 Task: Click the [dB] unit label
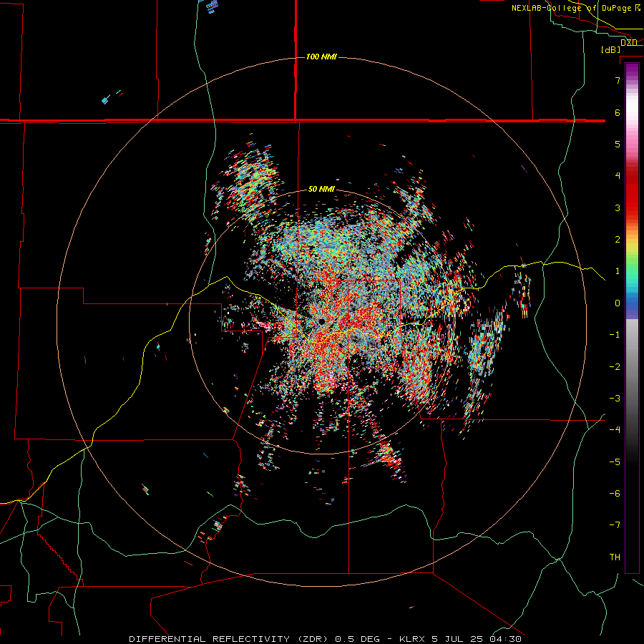611,49
